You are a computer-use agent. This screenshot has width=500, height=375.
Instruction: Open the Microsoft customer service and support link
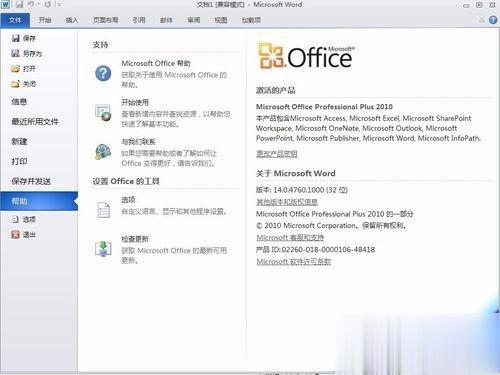click(x=290, y=237)
